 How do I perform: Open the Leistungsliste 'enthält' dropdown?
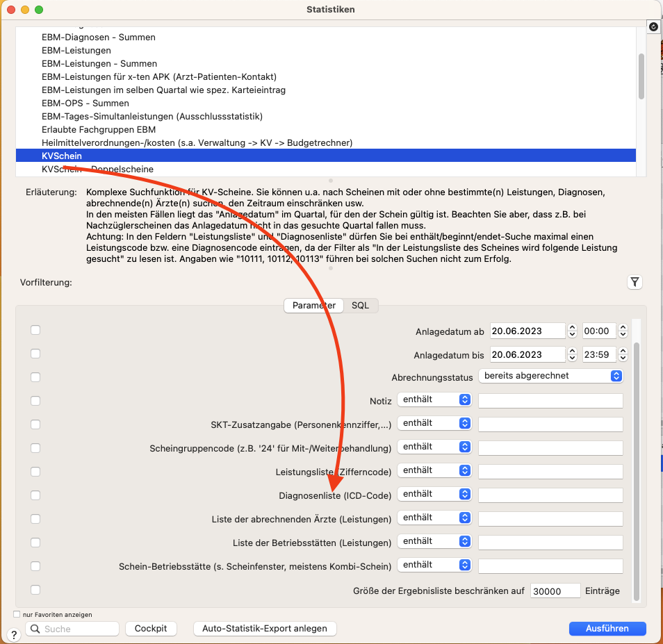(434, 470)
